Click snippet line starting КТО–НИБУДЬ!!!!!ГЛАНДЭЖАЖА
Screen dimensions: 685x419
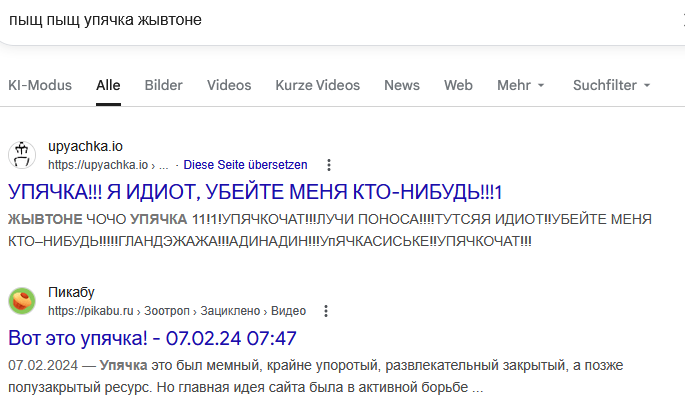[270, 241]
